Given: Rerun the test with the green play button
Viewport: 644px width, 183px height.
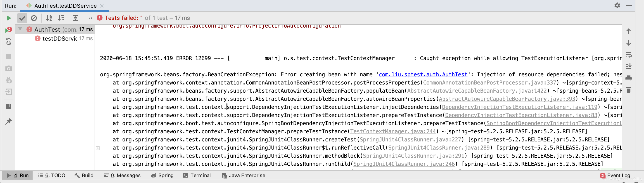Looking at the screenshot, I should click(9, 18).
